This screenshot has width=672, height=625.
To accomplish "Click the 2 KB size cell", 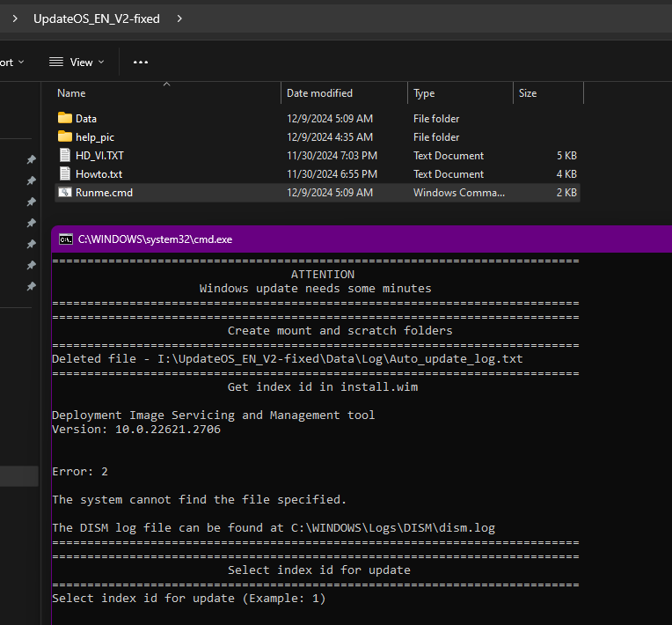I will click(x=566, y=193).
